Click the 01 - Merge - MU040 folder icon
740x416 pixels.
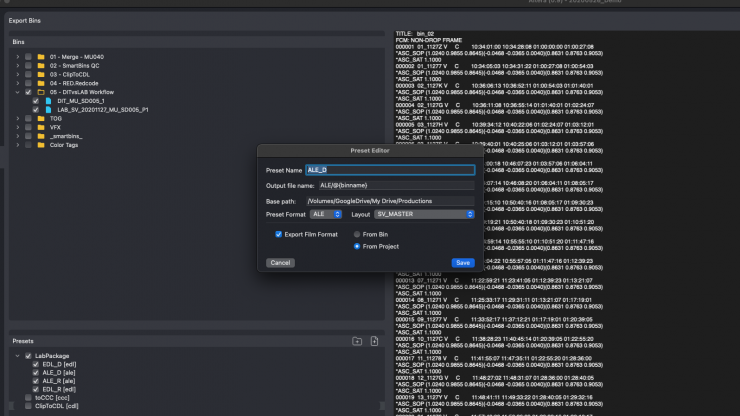click(x=41, y=56)
